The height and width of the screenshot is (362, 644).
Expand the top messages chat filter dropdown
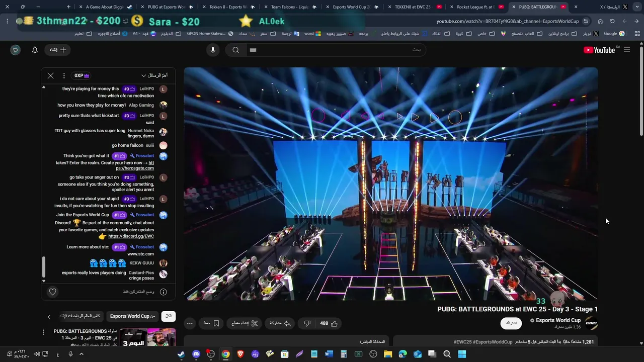click(x=154, y=75)
